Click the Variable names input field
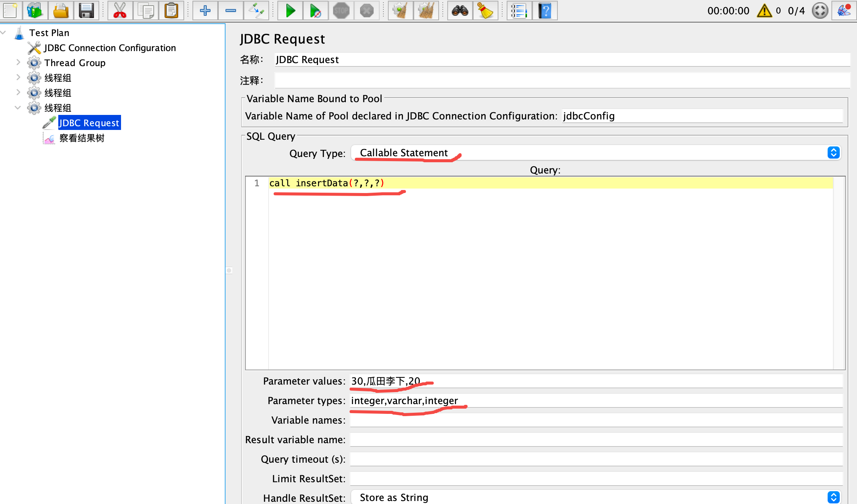The height and width of the screenshot is (504, 857). tap(596, 420)
